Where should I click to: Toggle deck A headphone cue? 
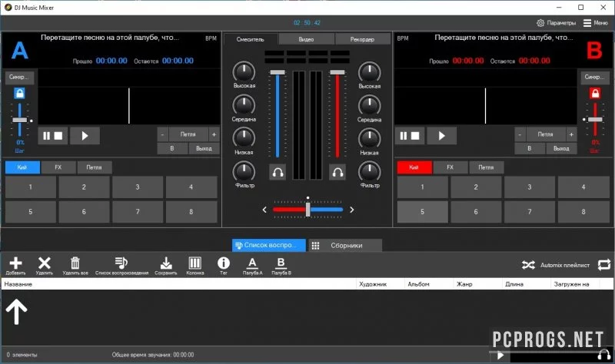(278, 172)
